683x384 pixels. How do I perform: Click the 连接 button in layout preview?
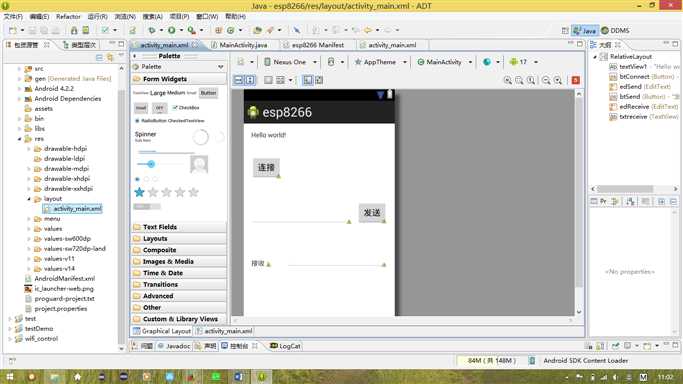point(266,167)
